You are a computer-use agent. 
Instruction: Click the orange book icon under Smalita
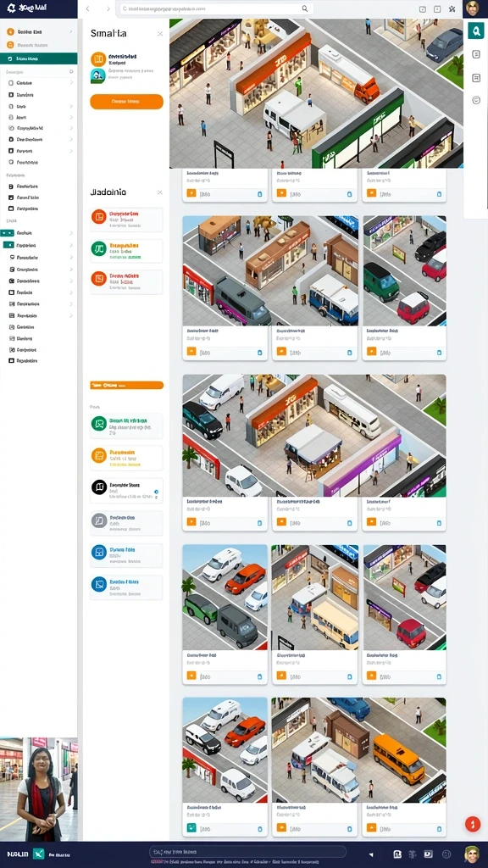pyautogui.click(x=98, y=59)
